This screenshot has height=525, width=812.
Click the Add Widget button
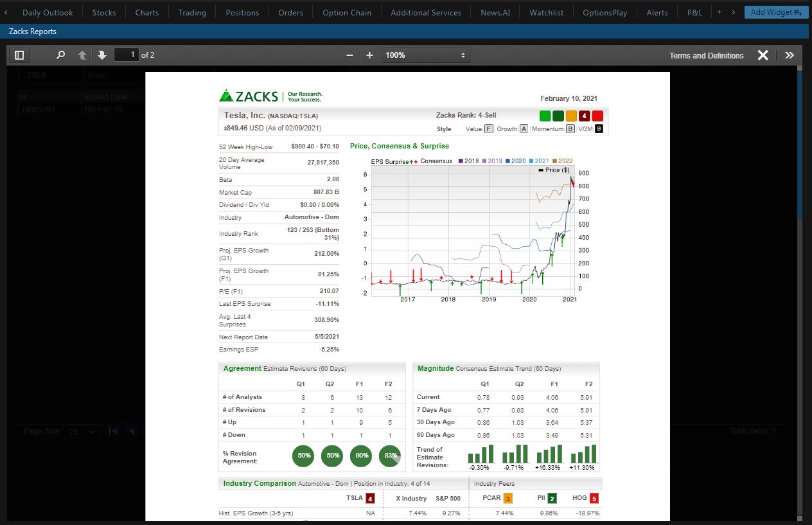tap(776, 12)
